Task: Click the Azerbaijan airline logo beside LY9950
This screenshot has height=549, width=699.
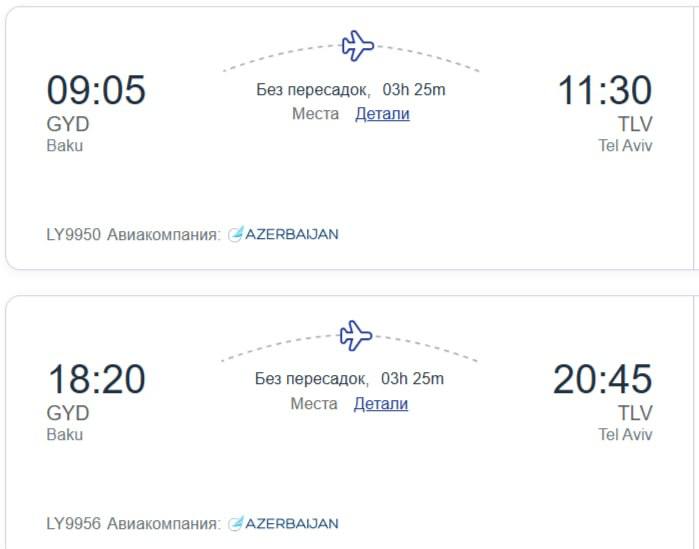Action: (x=284, y=234)
